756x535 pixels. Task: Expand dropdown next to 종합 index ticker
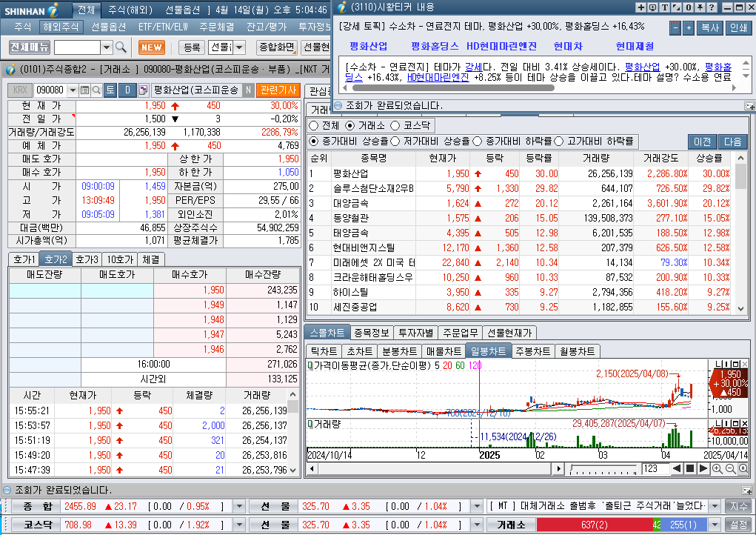pyautogui.click(x=239, y=507)
